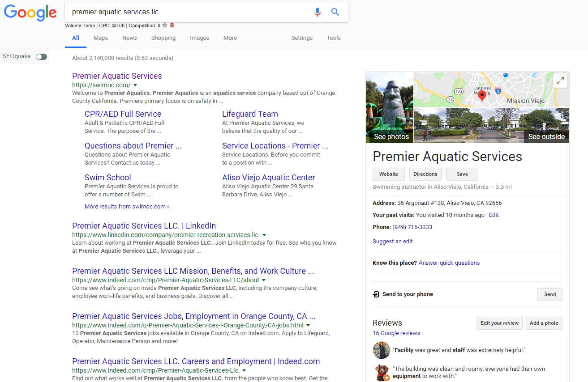Viewport: 588px width, 382px height.
Task: Open the See photos thumbnail
Action: pos(390,107)
